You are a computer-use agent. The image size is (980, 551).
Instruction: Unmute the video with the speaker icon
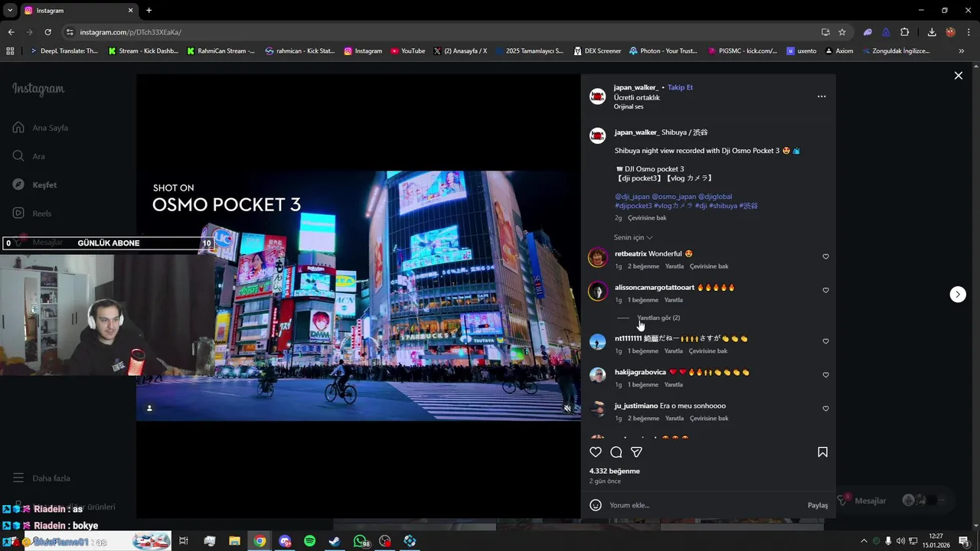[x=567, y=408]
